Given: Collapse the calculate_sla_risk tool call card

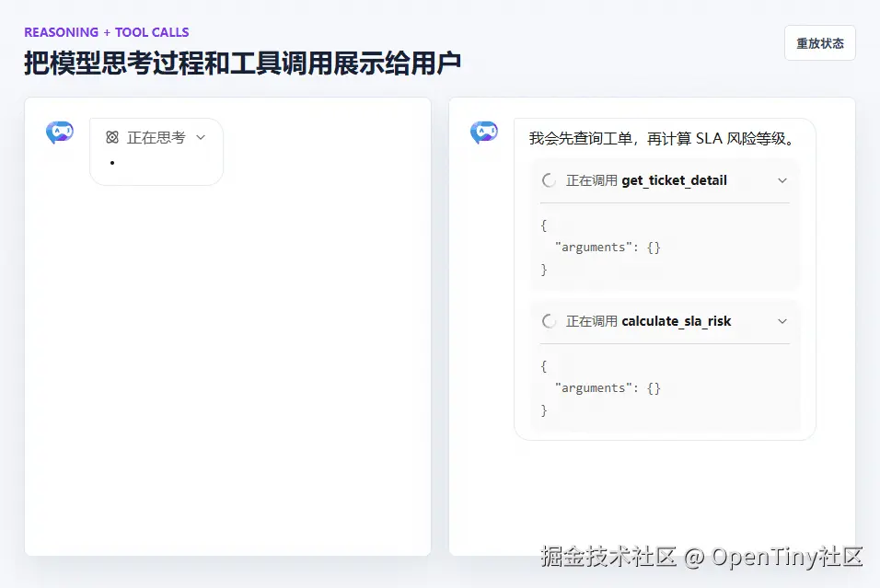Looking at the screenshot, I should tap(782, 321).
